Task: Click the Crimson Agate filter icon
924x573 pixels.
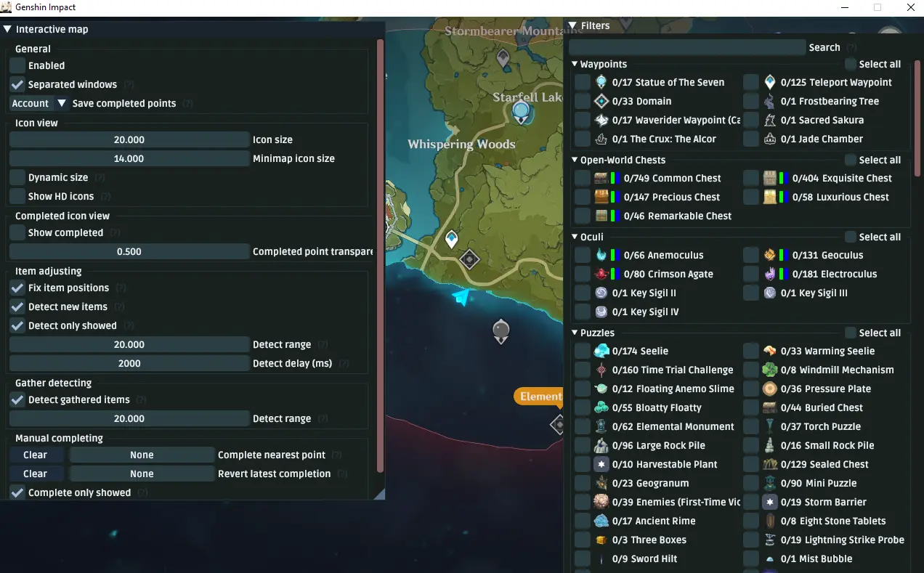Action: coord(601,274)
